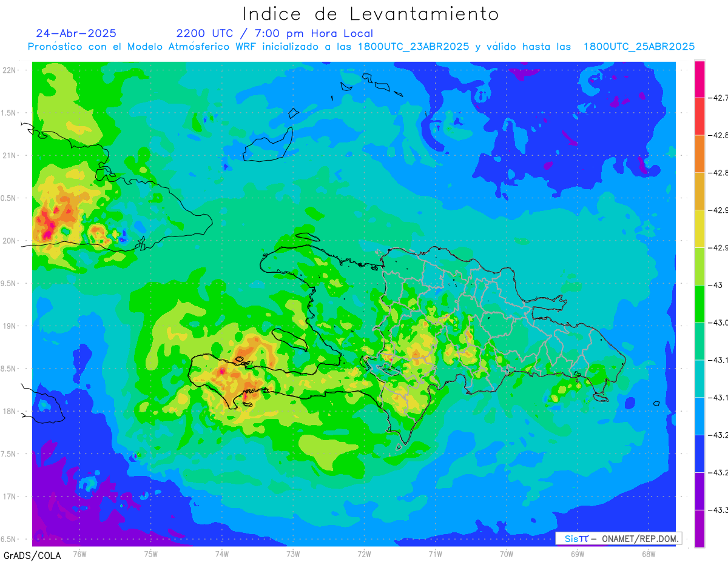Viewport: 728px width, 562px height.
Task: Click the '20N' latitude label
Action: pos(9,241)
